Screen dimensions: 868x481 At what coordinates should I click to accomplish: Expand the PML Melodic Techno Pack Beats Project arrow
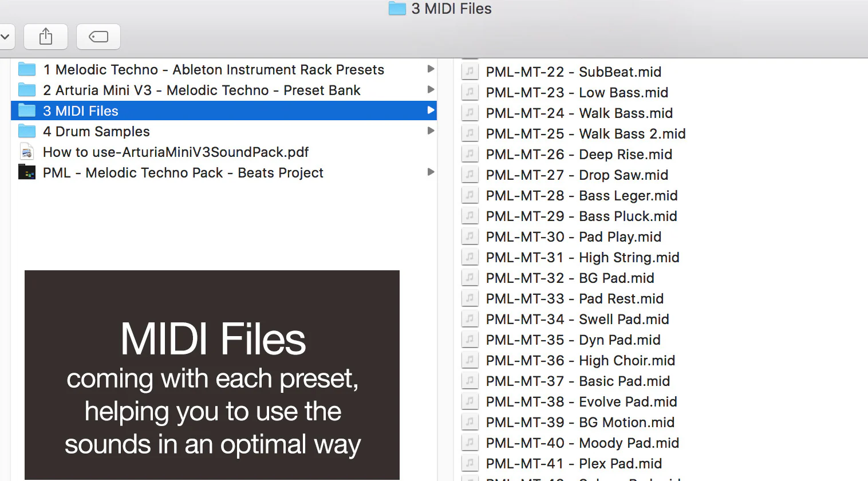pyautogui.click(x=431, y=172)
